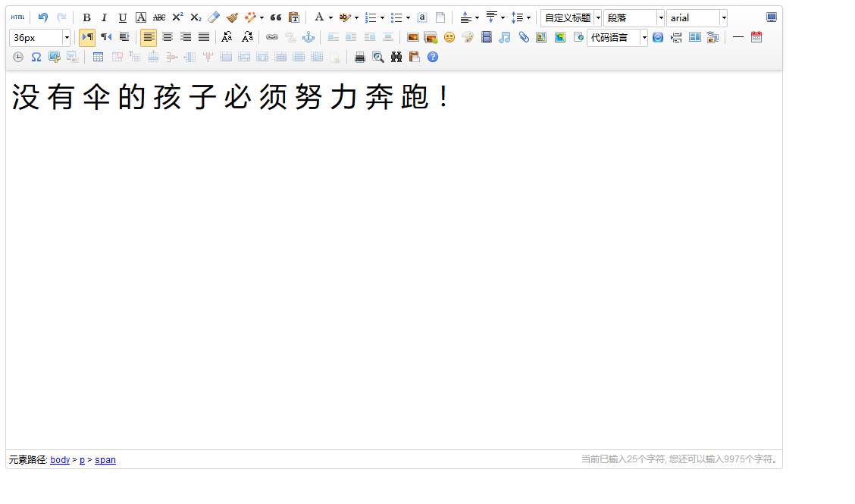Open search and replace binoculars
The image size is (855, 504).
[396, 57]
